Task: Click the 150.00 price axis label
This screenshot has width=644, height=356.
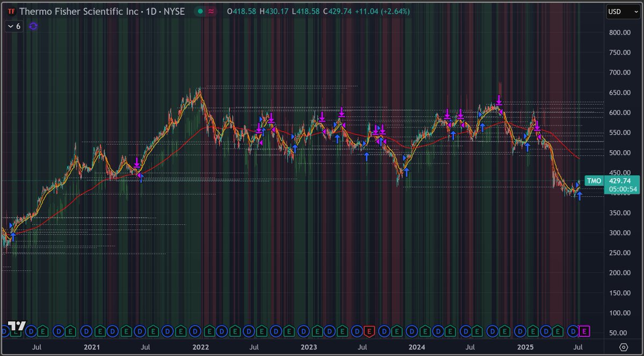Action: pyautogui.click(x=619, y=293)
